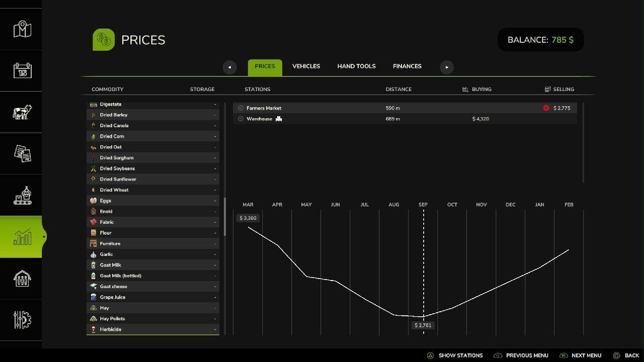The width and height of the screenshot is (644, 362).
Task: Open the animals cow icon
Action: coord(22,112)
